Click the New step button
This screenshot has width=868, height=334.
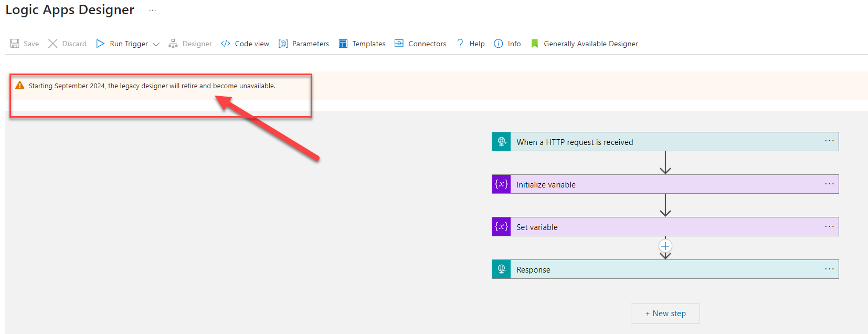tap(665, 314)
